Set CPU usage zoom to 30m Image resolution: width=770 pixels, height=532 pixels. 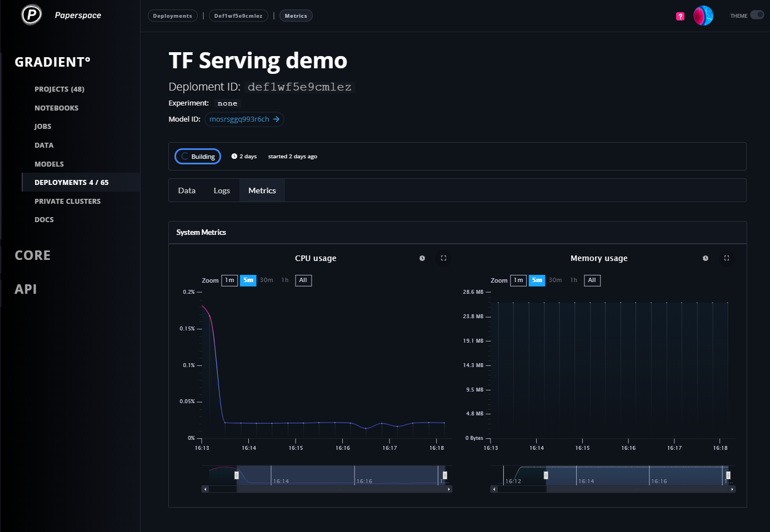[267, 280]
